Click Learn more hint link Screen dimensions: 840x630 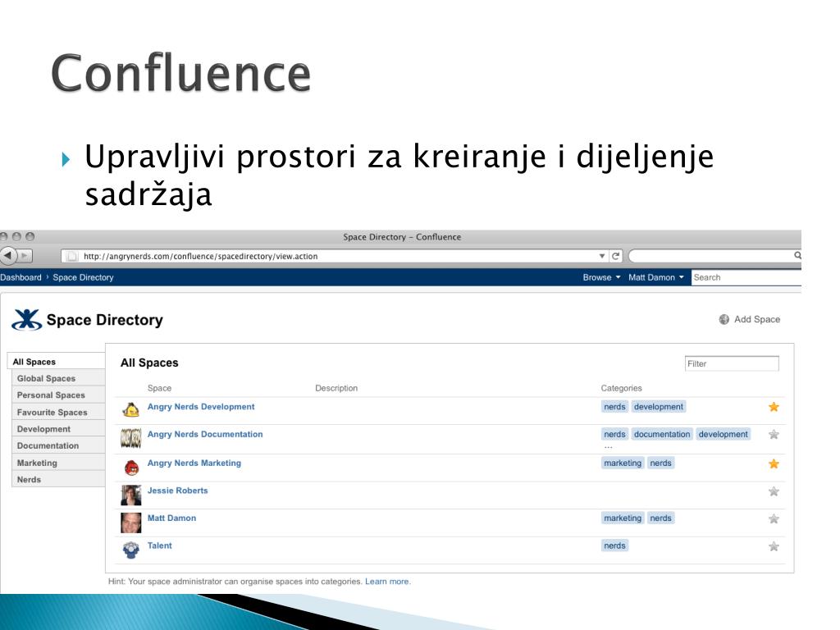point(387,582)
